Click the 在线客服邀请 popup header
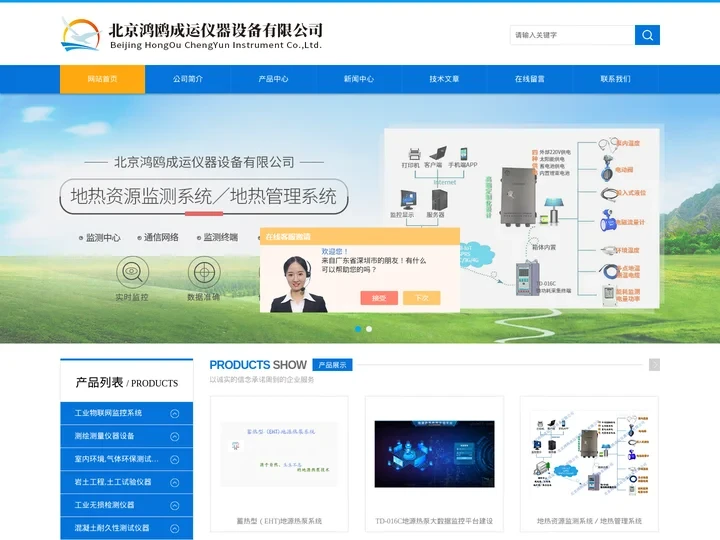Image resolution: width=720 pixels, height=540 pixels. pyautogui.click(x=360, y=236)
